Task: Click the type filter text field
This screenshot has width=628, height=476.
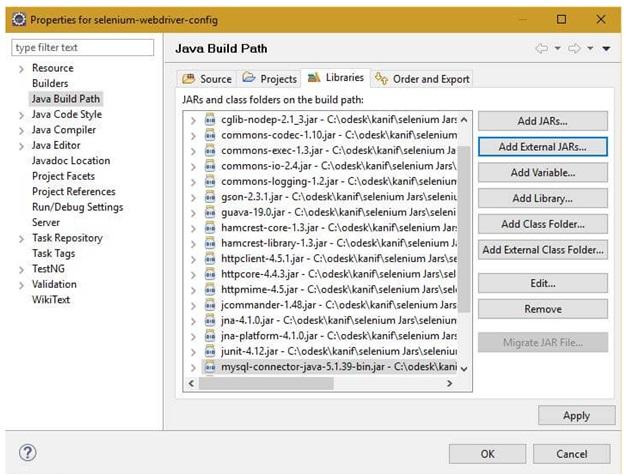Action: (84, 47)
